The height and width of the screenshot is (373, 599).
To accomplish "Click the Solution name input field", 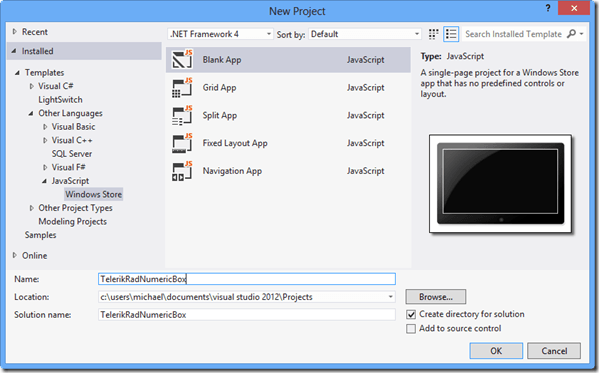I will (247, 315).
